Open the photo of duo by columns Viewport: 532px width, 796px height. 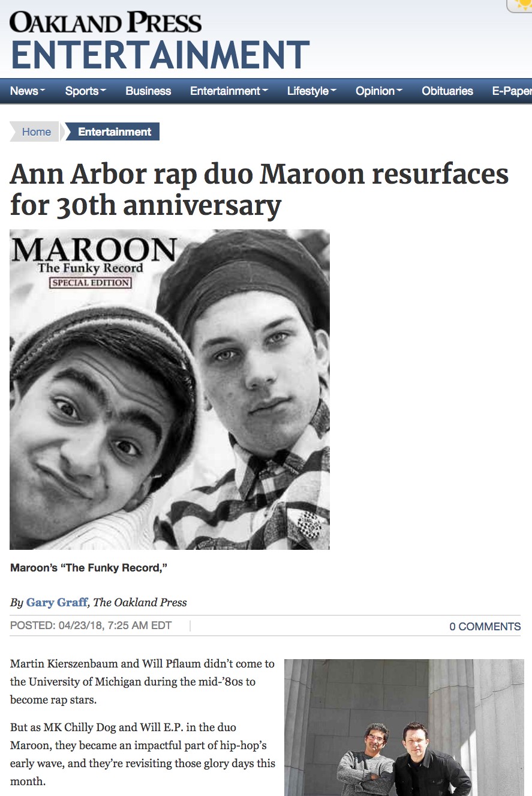coord(404,728)
